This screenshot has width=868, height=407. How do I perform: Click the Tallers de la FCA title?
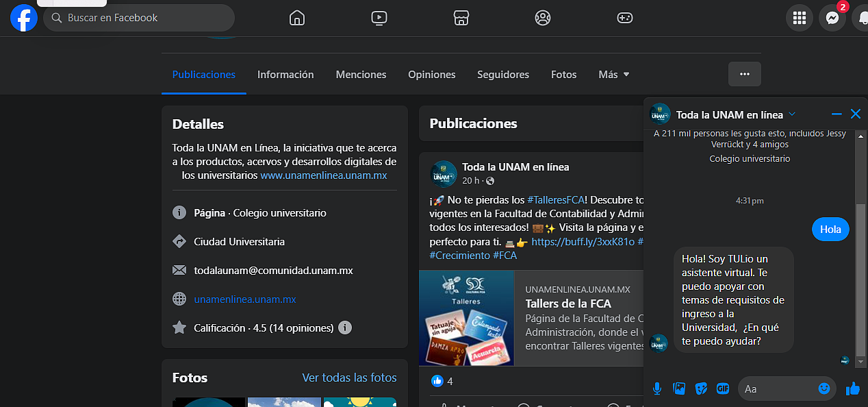[568, 304]
